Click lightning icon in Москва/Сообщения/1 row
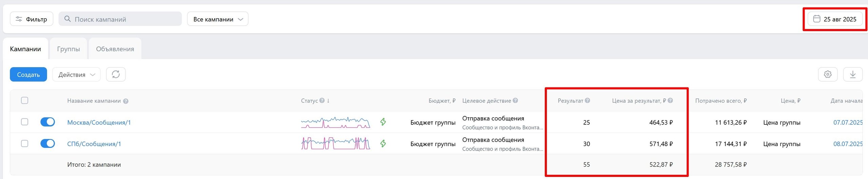The width and height of the screenshot is (868, 179). [x=383, y=122]
